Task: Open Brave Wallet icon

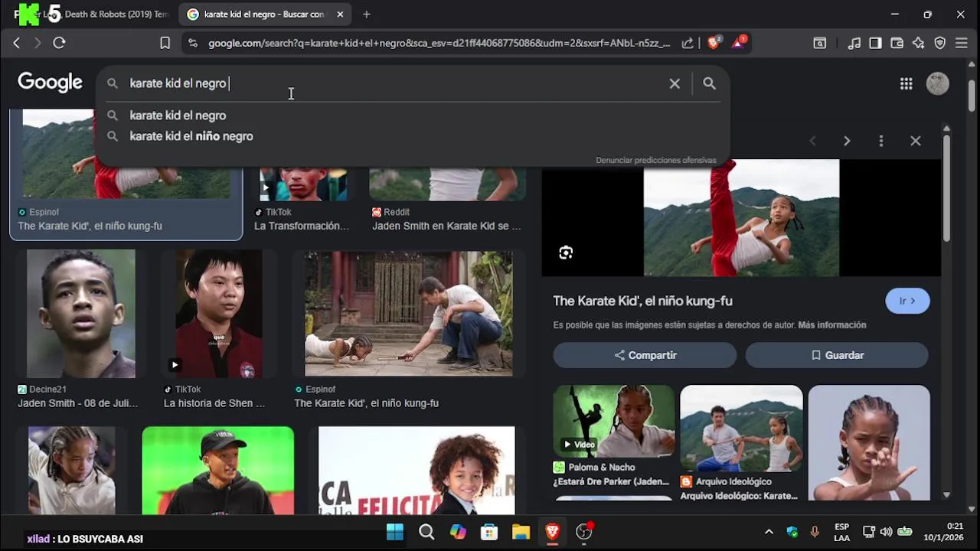Action: coord(897,44)
